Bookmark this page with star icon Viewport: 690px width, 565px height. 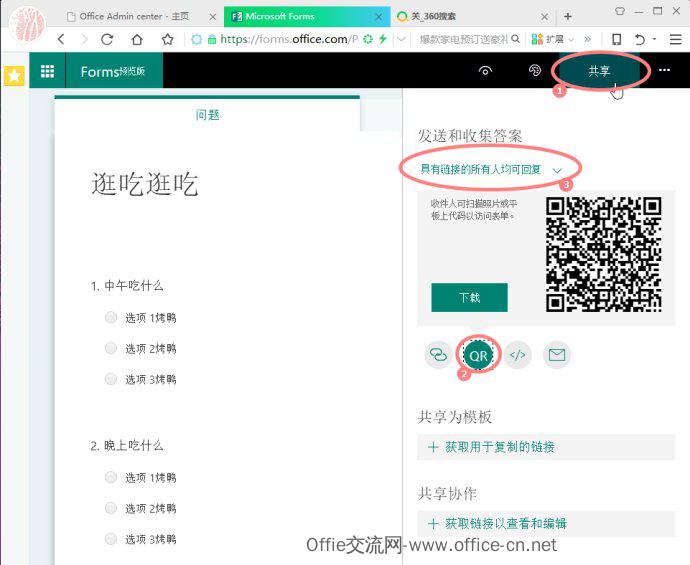pos(167,40)
